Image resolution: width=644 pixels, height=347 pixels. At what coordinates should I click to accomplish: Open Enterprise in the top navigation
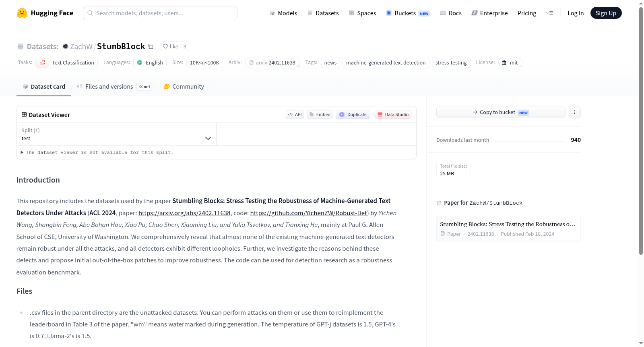coord(489,13)
